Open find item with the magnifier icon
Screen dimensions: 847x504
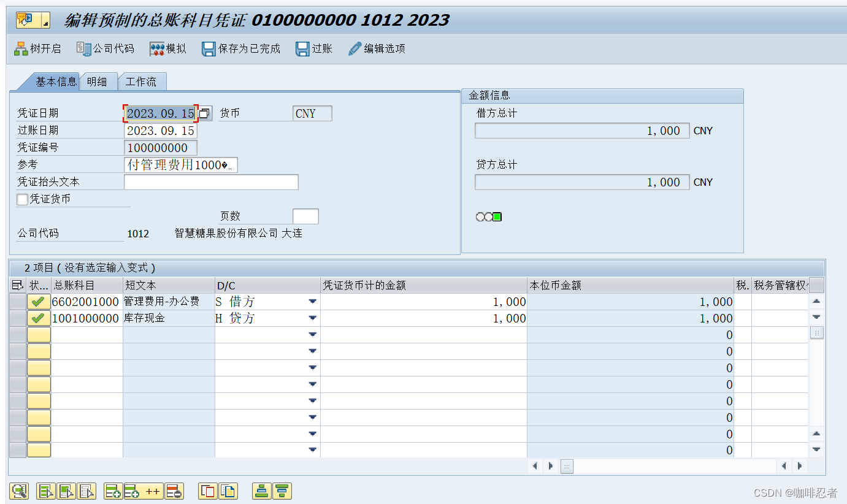pos(18,491)
